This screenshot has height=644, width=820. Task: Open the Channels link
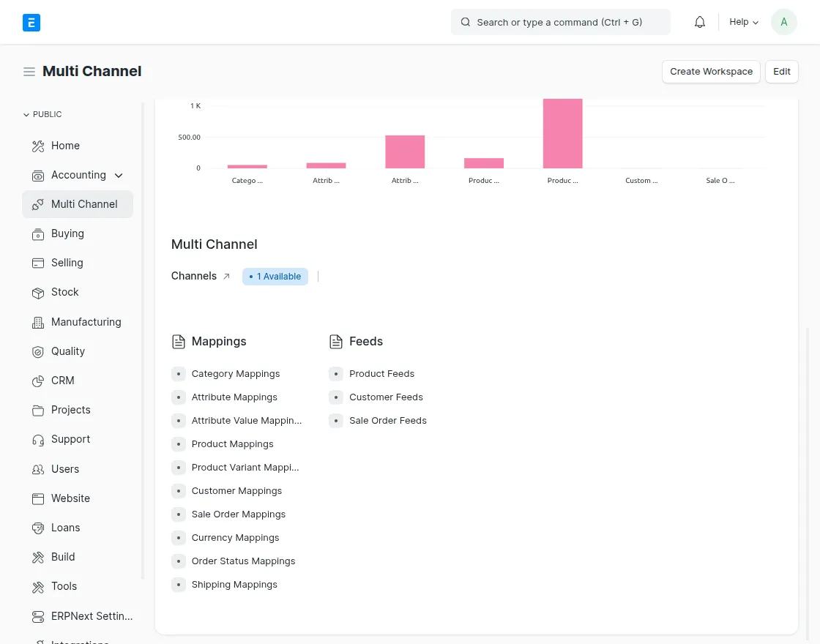(x=194, y=276)
